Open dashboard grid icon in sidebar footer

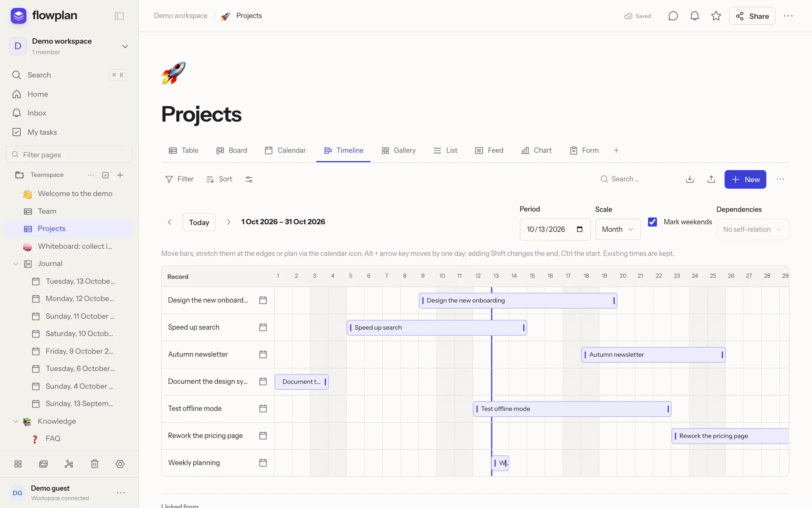(x=18, y=464)
